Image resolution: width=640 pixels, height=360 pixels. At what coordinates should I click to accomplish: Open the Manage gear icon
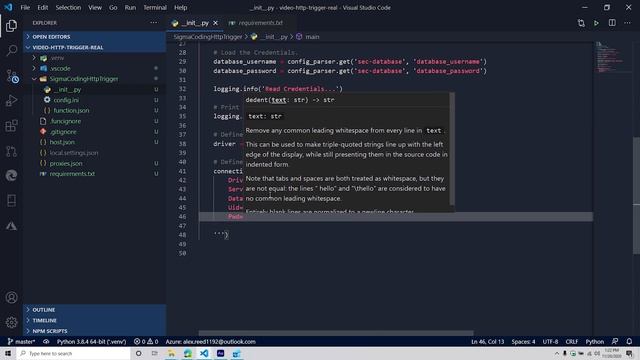pos(11,322)
